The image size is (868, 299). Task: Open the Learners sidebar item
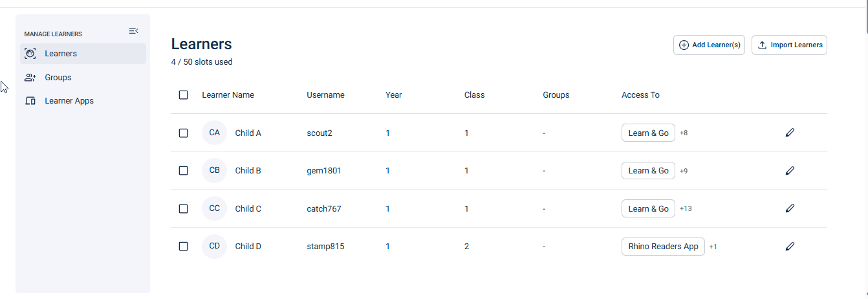pyautogui.click(x=83, y=54)
